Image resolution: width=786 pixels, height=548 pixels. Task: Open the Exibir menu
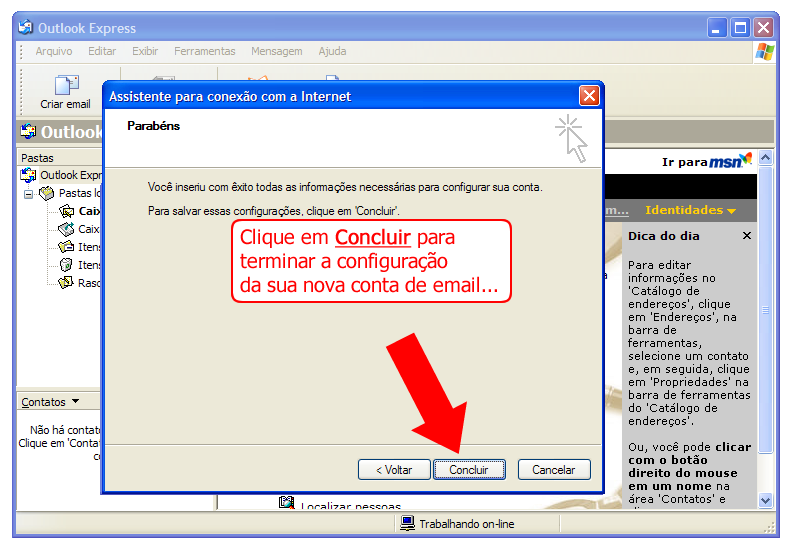point(145,51)
